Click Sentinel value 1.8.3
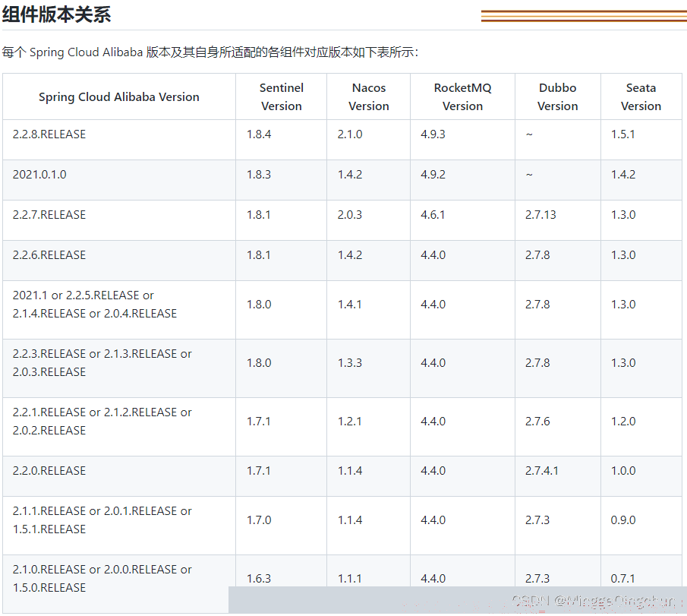The height and width of the screenshot is (616, 687). (259, 175)
